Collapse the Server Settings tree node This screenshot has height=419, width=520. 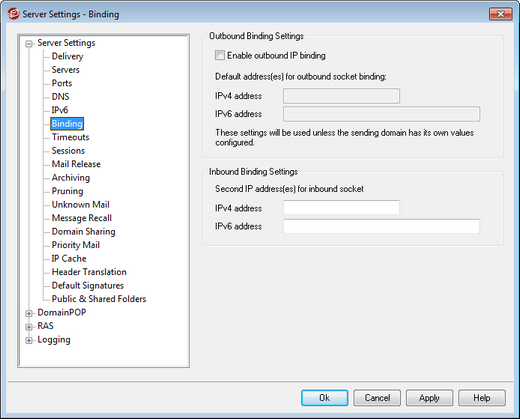(29, 43)
